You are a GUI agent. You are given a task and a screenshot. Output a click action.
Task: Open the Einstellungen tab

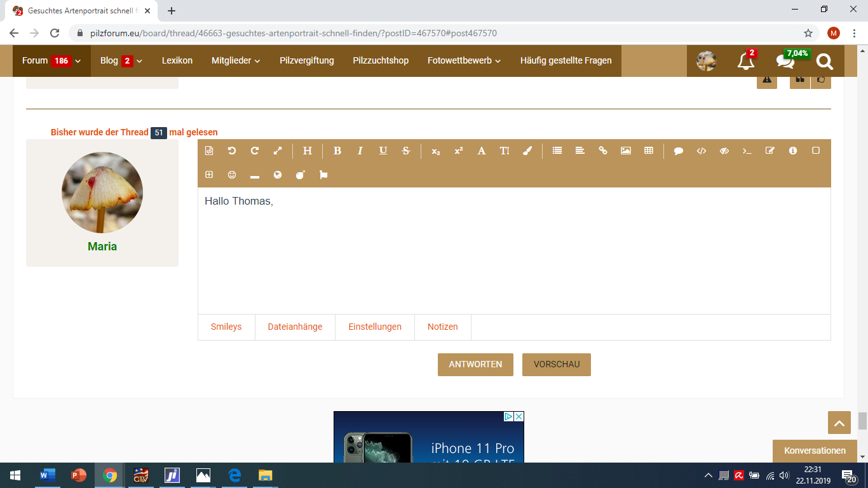pos(375,327)
